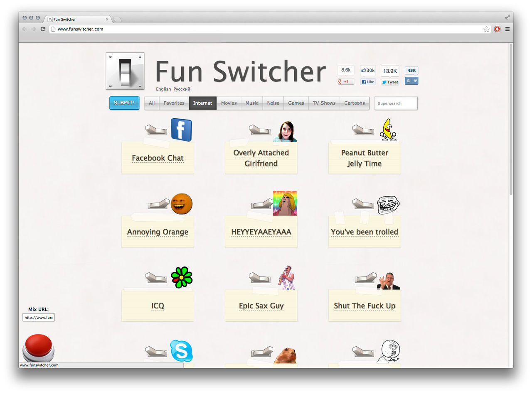The image size is (532, 394).
Task: Enter fullscreen with the window arrows icon
Action: (x=507, y=17)
